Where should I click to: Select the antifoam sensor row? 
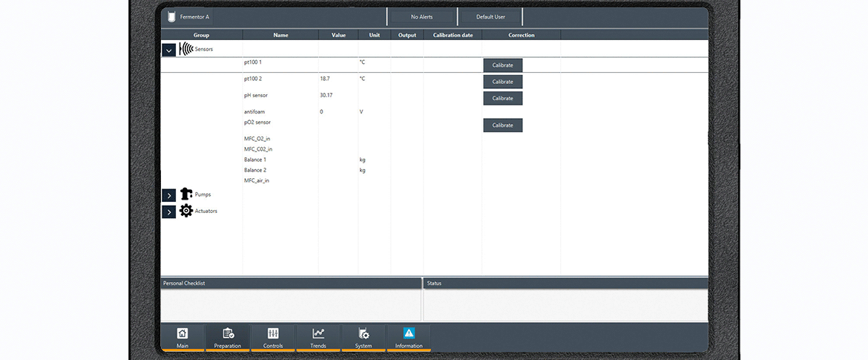(254, 112)
